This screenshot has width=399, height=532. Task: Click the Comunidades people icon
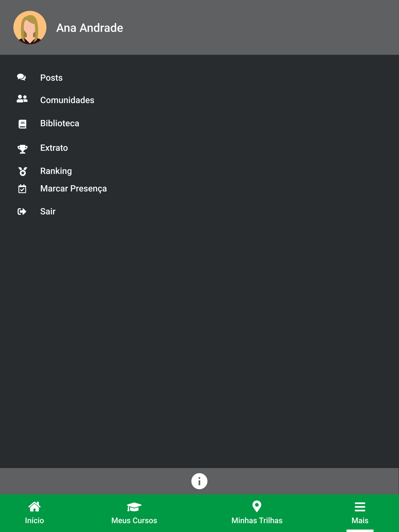pos(22,99)
